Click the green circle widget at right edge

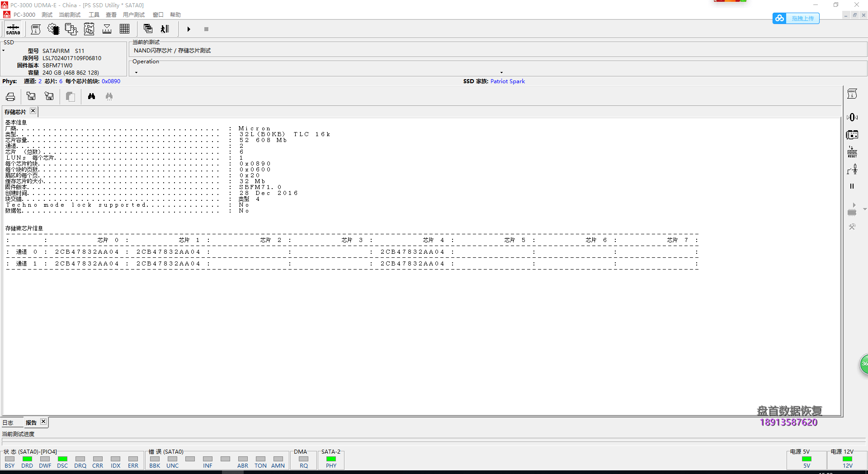tap(864, 364)
